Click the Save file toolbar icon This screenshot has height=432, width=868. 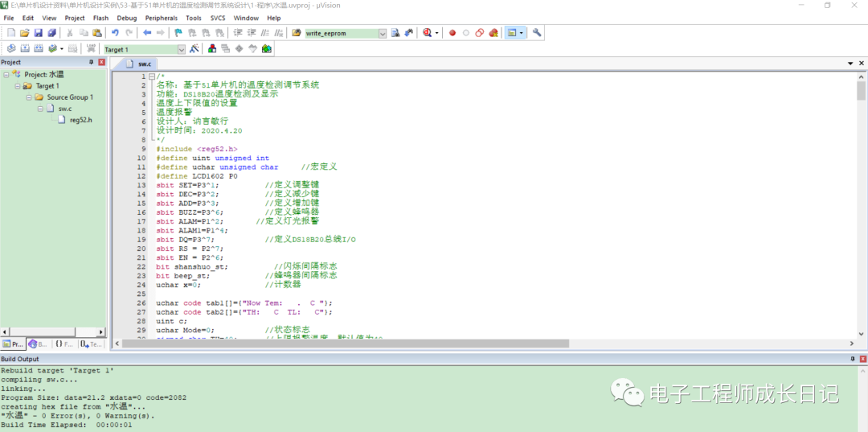point(38,33)
